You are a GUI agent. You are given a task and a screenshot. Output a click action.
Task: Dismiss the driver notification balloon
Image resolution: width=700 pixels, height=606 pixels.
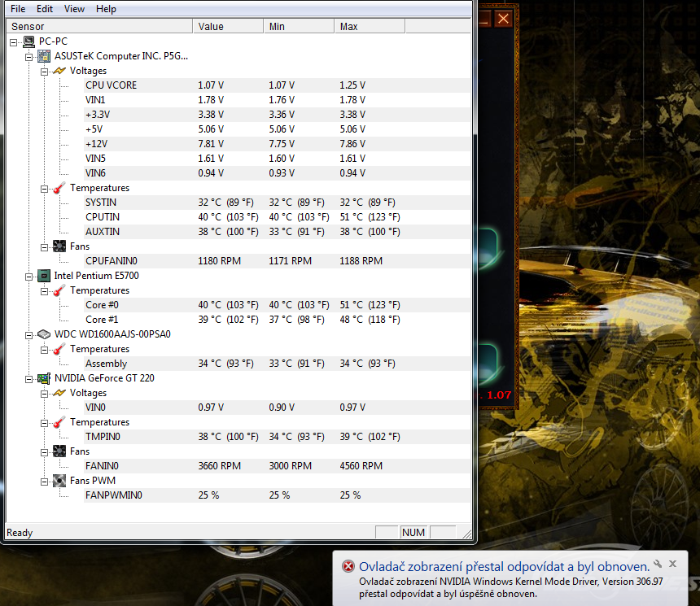click(x=673, y=564)
